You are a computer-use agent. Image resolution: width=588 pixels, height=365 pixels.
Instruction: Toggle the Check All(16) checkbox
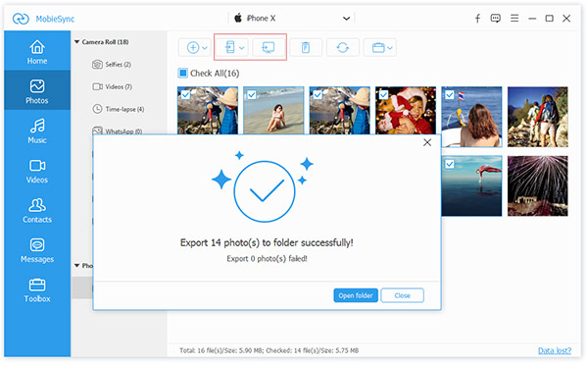182,73
